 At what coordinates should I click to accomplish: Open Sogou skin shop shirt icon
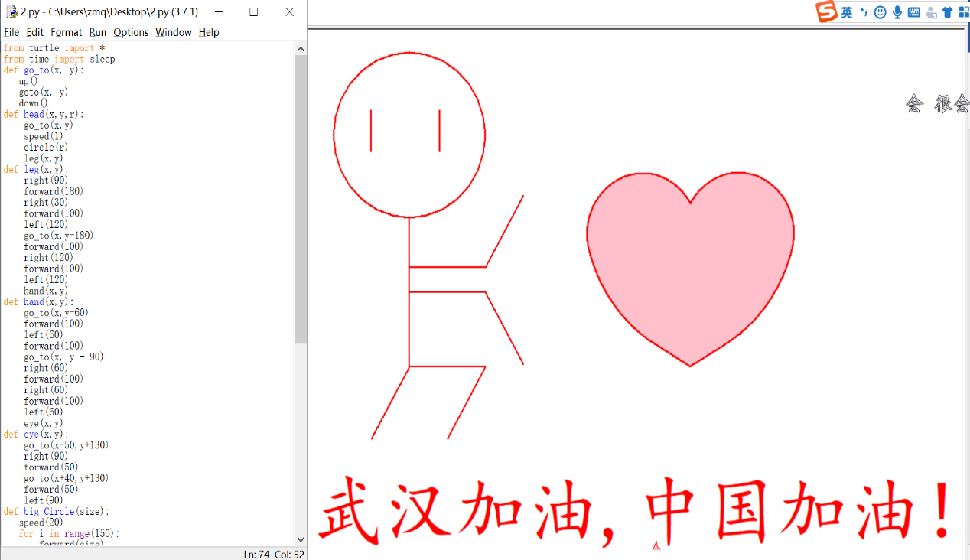point(948,12)
